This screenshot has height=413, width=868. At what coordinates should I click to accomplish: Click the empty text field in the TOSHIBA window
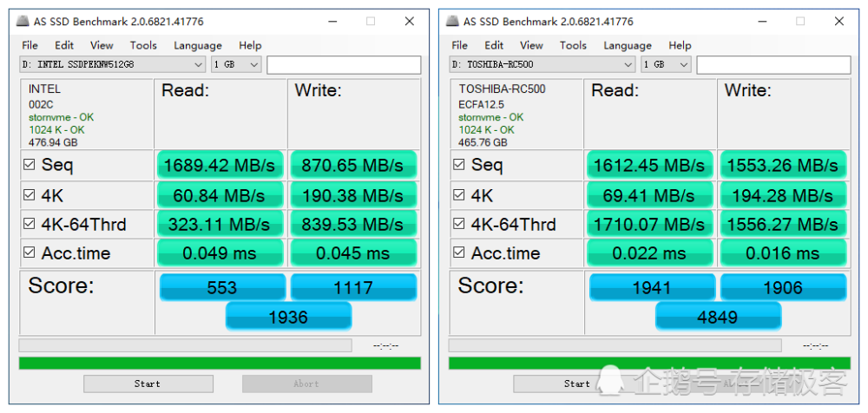(773, 65)
